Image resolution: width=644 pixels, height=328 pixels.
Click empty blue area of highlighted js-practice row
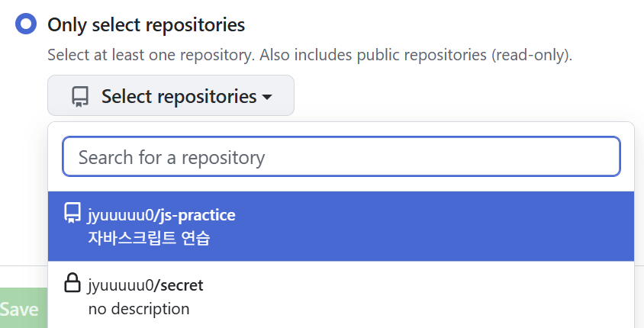(x=431, y=227)
